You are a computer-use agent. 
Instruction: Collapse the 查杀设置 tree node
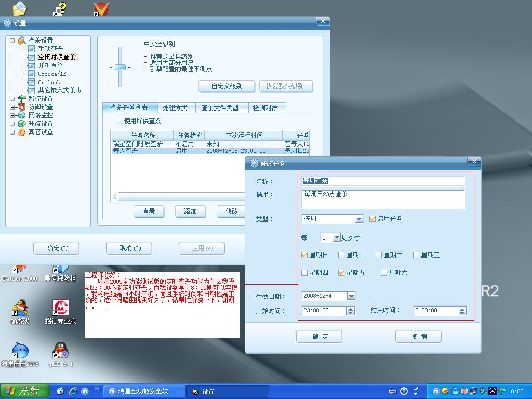[x=12, y=41]
